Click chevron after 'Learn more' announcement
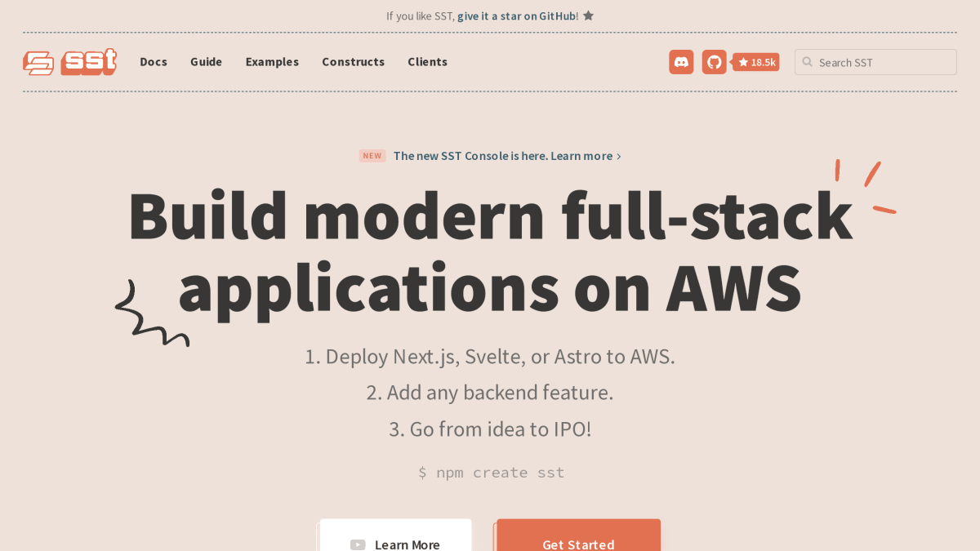 pyautogui.click(x=619, y=156)
